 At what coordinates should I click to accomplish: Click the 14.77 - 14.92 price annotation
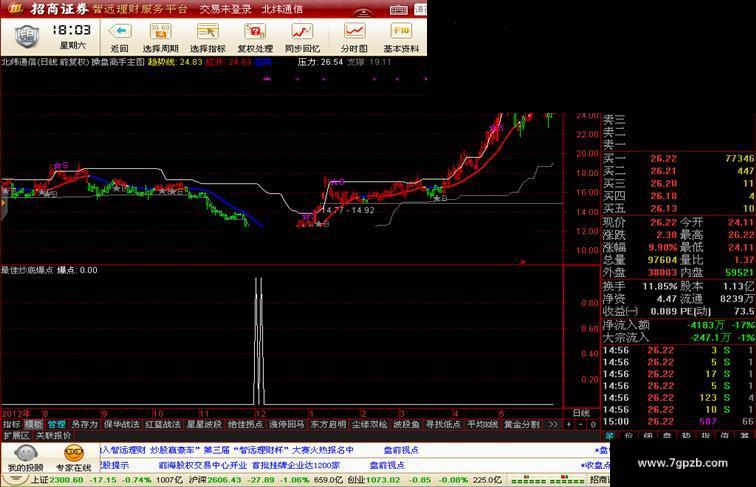(347, 210)
